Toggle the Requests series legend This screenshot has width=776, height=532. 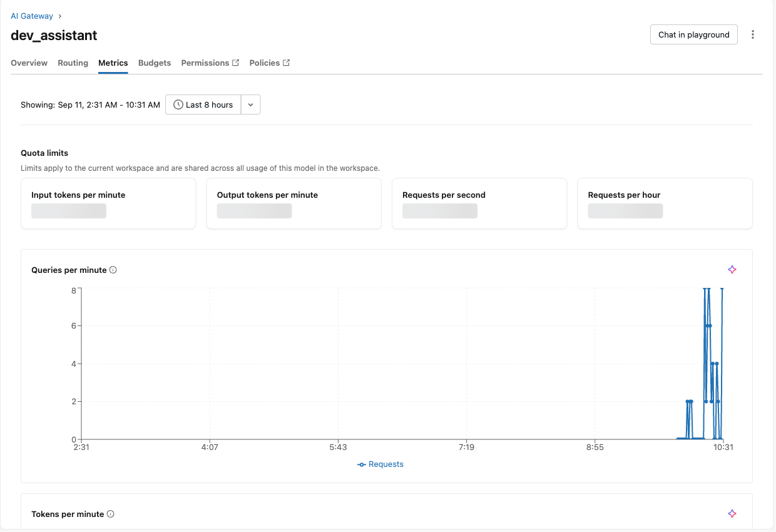(x=380, y=464)
